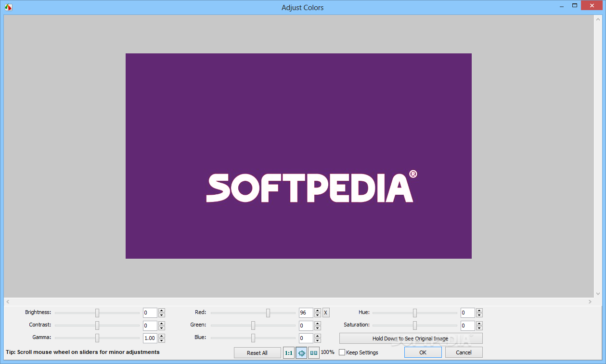Click the Cancel button

(464, 352)
